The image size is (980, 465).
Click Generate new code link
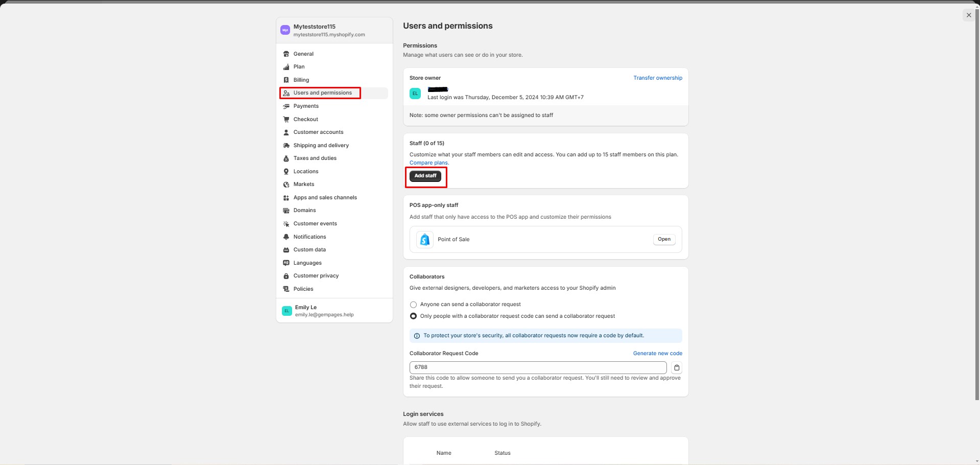click(x=657, y=354)
